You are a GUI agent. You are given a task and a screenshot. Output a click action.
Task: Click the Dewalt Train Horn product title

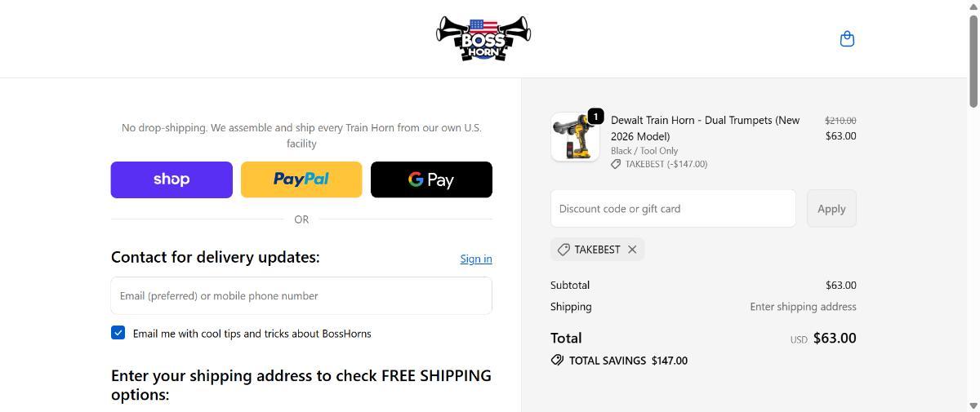coord(705,128)
